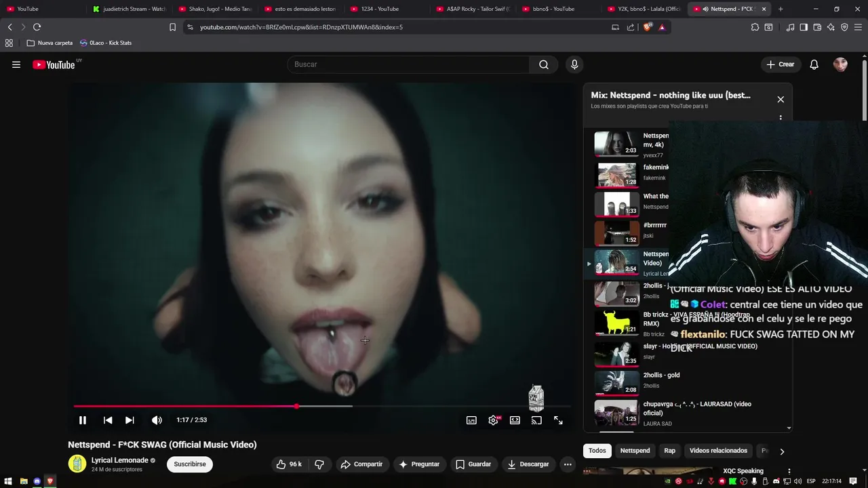Cast video with the screen cast icon
This screenshot has width=868, height=488.
pos(536,420)
